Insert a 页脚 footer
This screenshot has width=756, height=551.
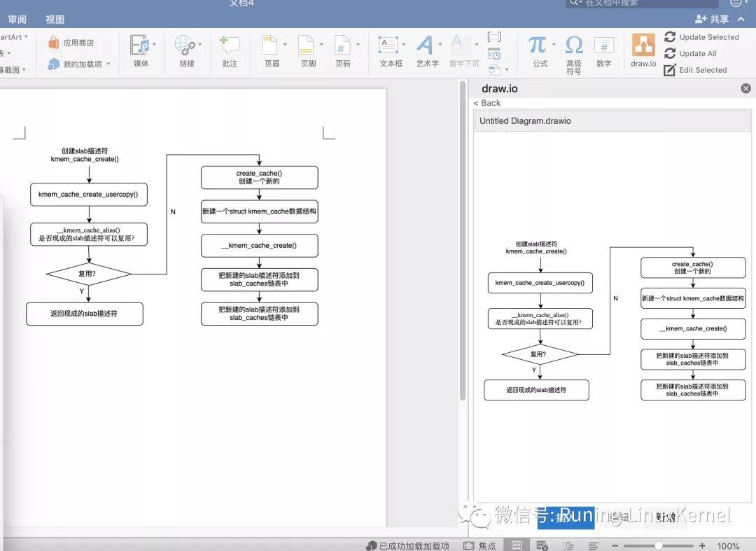click(x=308, y=50)
